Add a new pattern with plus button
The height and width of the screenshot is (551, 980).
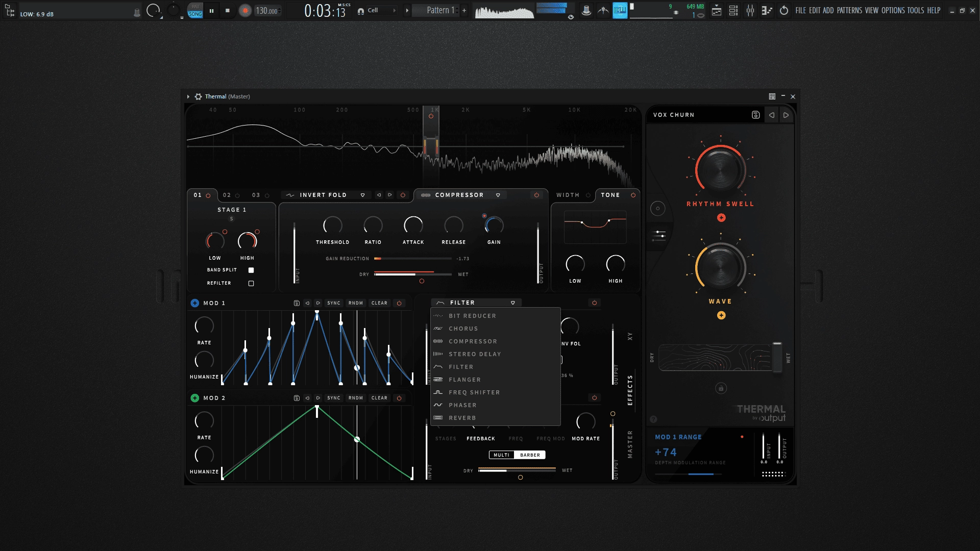464,10
